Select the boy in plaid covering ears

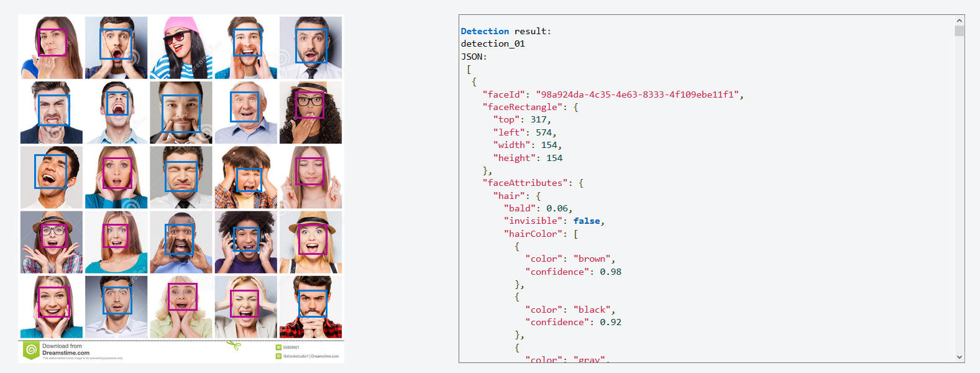coord(246,177)
